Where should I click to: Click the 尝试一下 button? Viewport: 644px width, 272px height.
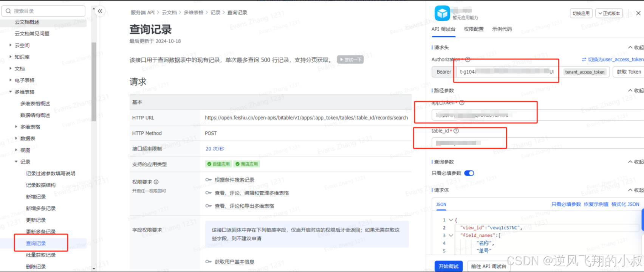(350, 60)
